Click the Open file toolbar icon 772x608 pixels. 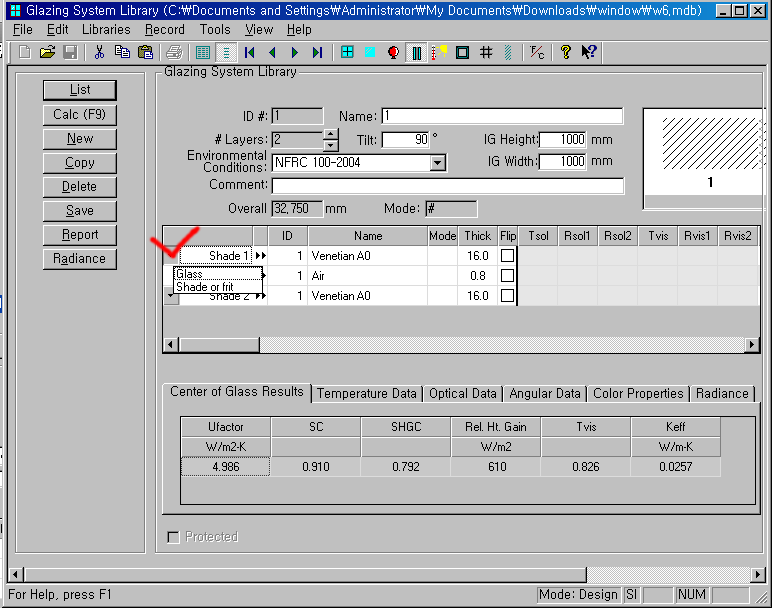coord(47,52)
